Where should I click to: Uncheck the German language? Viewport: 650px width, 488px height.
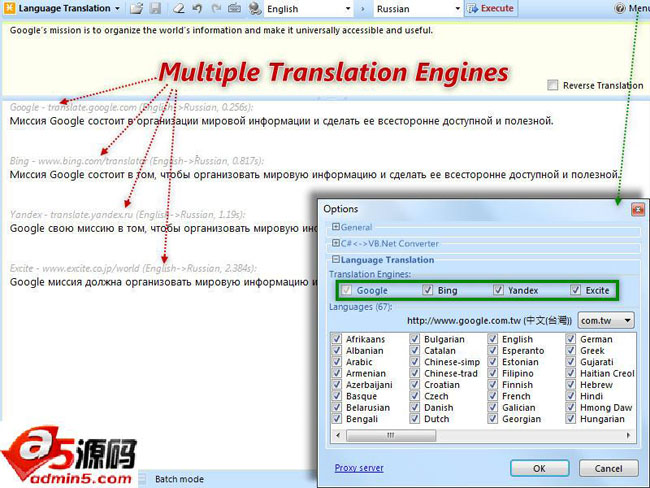[x=570, y=339]
